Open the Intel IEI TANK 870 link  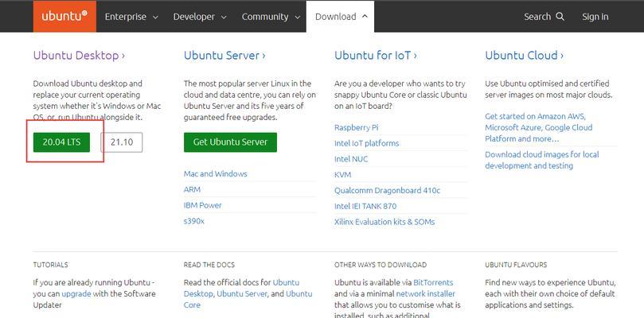coord(365,206)
